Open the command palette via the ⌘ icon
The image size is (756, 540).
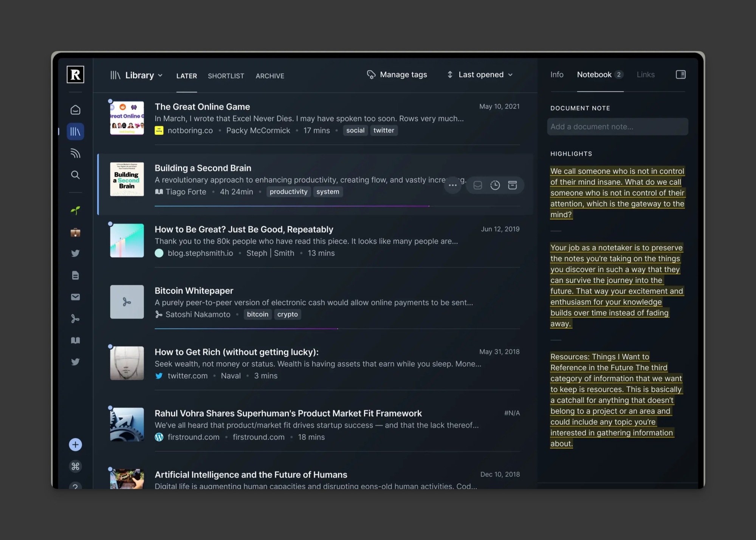click(76, 466)
